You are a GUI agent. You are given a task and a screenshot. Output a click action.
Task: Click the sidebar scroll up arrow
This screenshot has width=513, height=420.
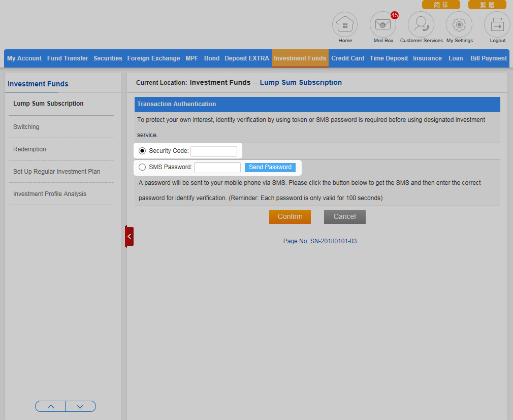[x=50, y=406]
